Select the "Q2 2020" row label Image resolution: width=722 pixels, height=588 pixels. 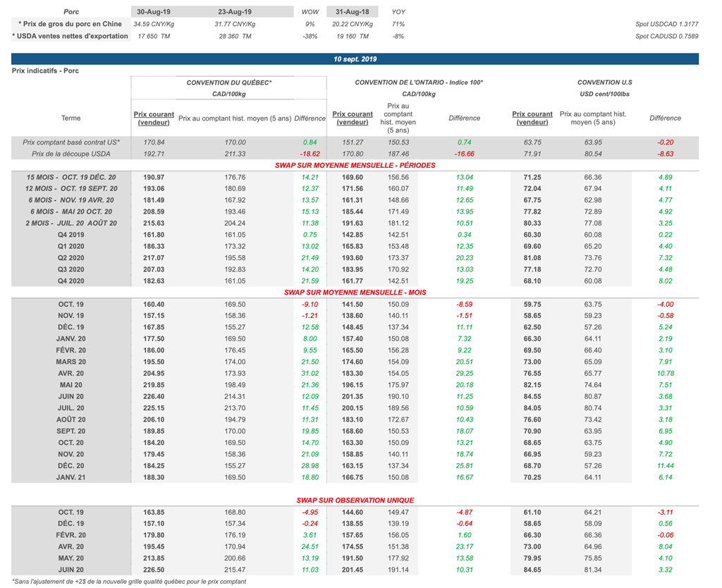coord(71,259)
